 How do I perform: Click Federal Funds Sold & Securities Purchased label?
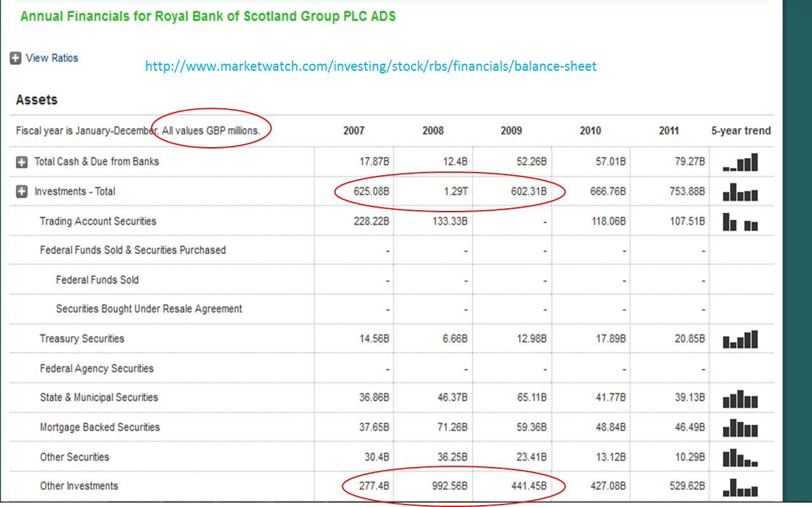132,250
